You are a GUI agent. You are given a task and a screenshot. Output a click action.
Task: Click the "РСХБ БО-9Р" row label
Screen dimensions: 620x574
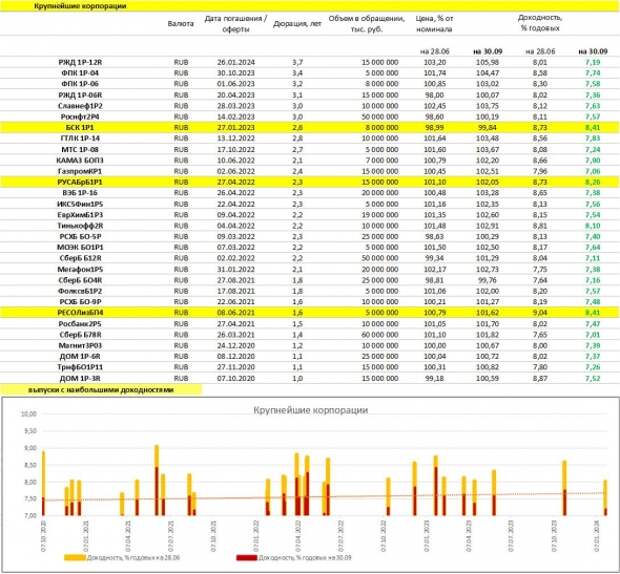[x=80, y=302]
